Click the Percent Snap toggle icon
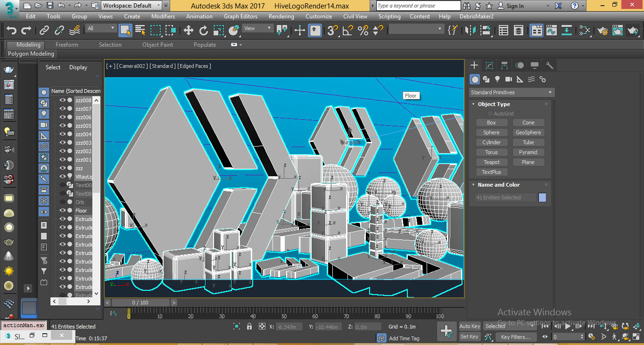Image resolution: width=644 pixels, height=345 pixels. click(363, 31)
